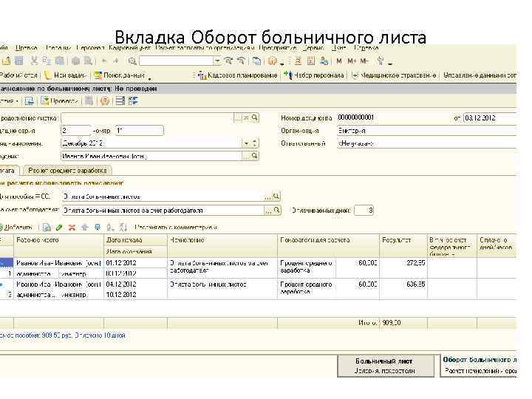Open the accrual month dropdown arrow

click(x=247, y=143)
